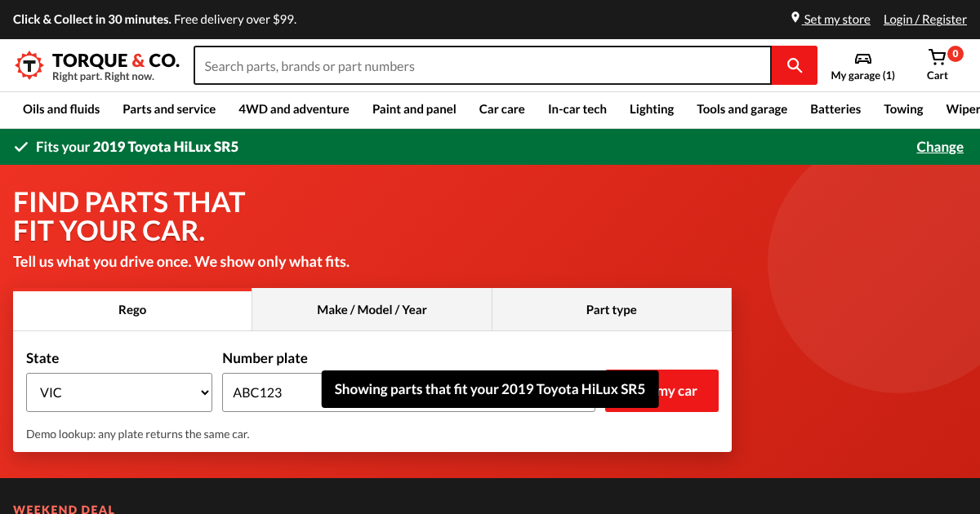Click the WEEKEND DEAL heading
980x514 pixels.
(64, 509)
